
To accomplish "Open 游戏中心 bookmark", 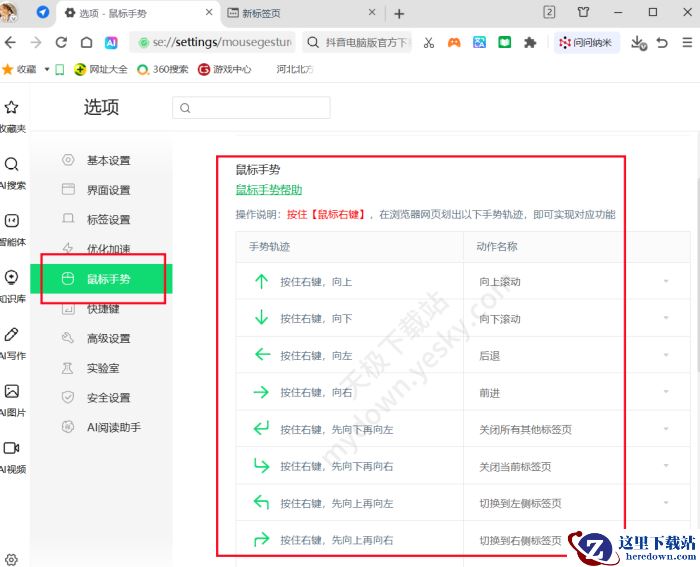I will [225, 69].
